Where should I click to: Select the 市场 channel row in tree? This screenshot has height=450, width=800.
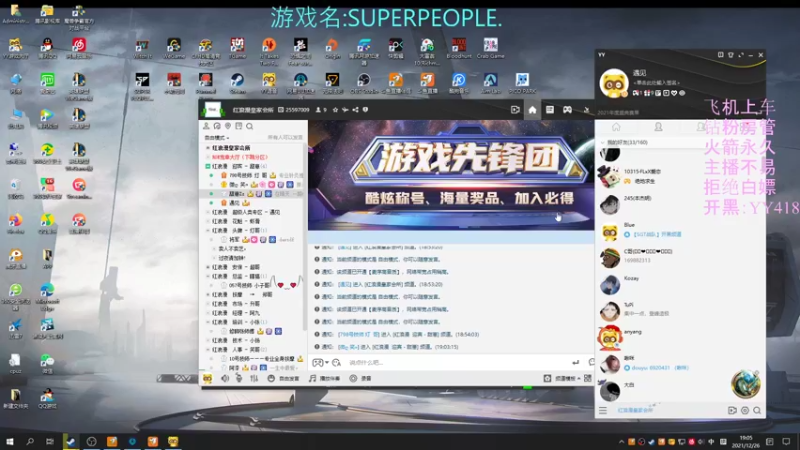point(253,304)
